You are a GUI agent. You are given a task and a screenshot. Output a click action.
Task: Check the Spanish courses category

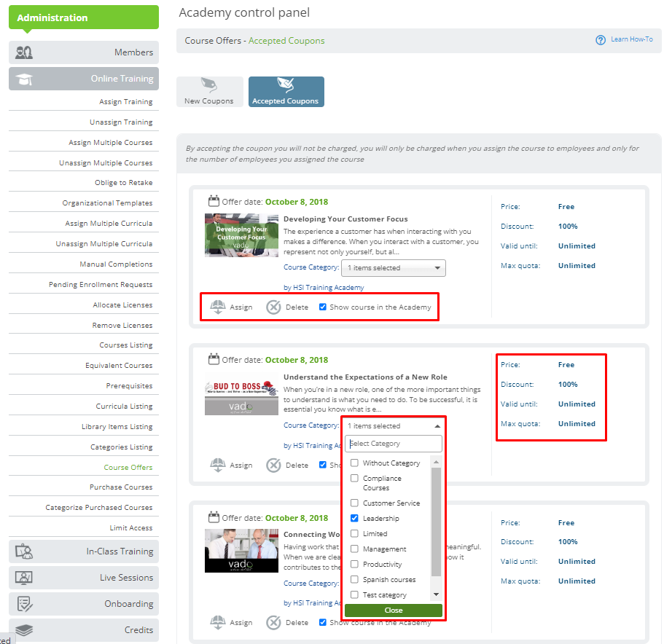pos(354,579)
